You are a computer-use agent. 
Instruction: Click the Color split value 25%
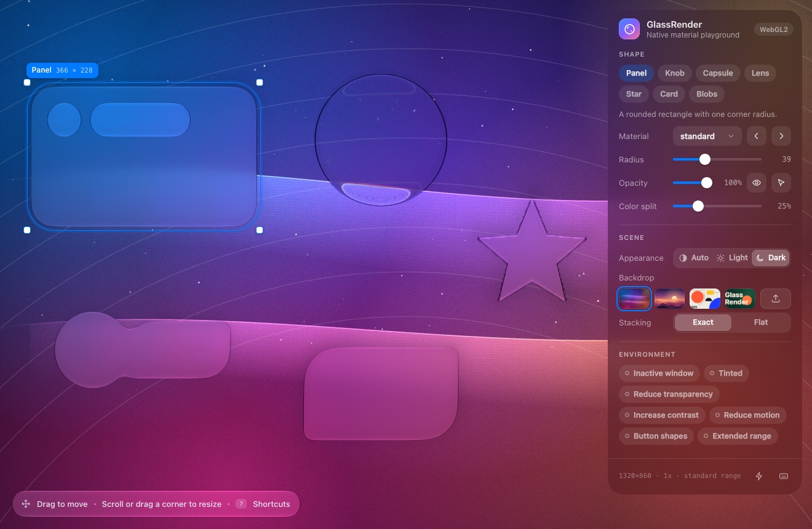pos(784,206)
